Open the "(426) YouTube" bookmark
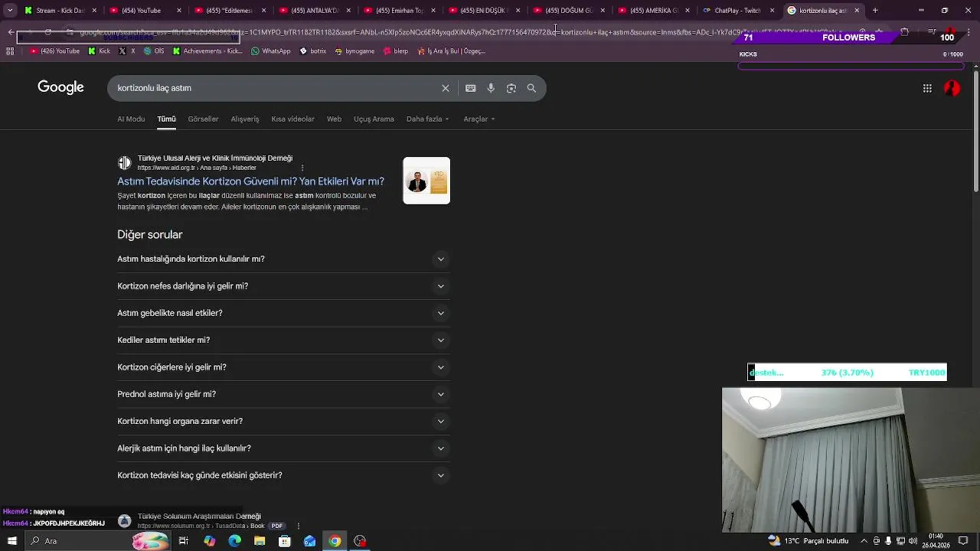The image size is (980, 551). click(55, 51)
